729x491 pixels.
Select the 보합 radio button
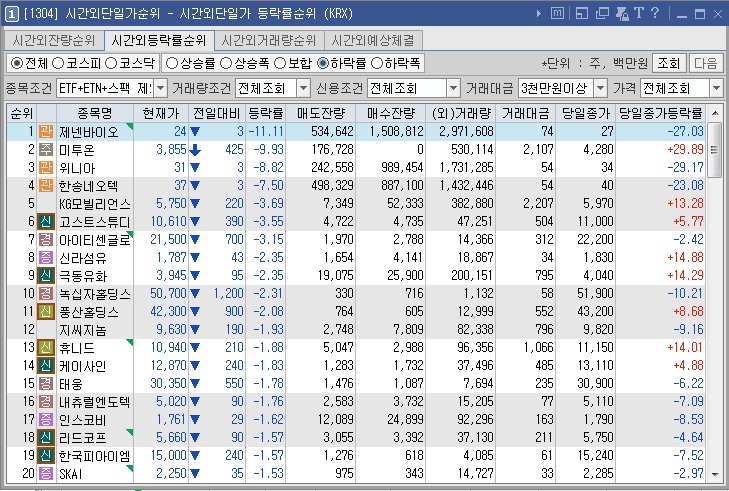(x=280, y=63)
